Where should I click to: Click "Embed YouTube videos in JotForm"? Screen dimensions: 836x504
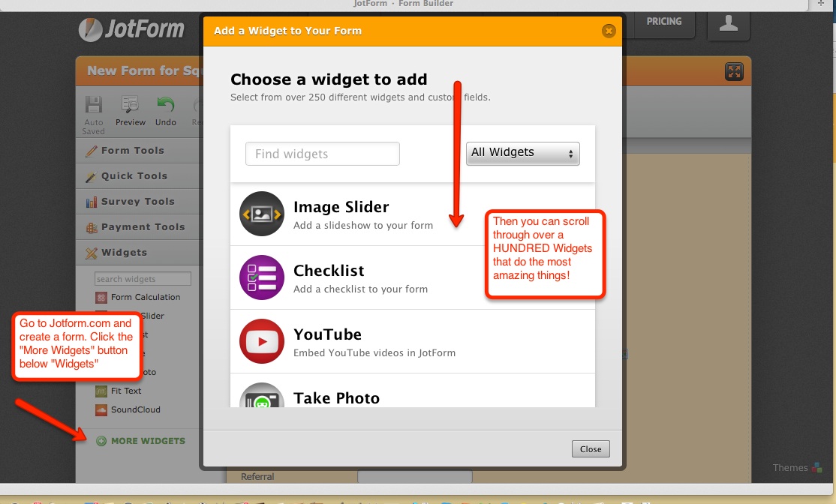click(x=374, y=352)
